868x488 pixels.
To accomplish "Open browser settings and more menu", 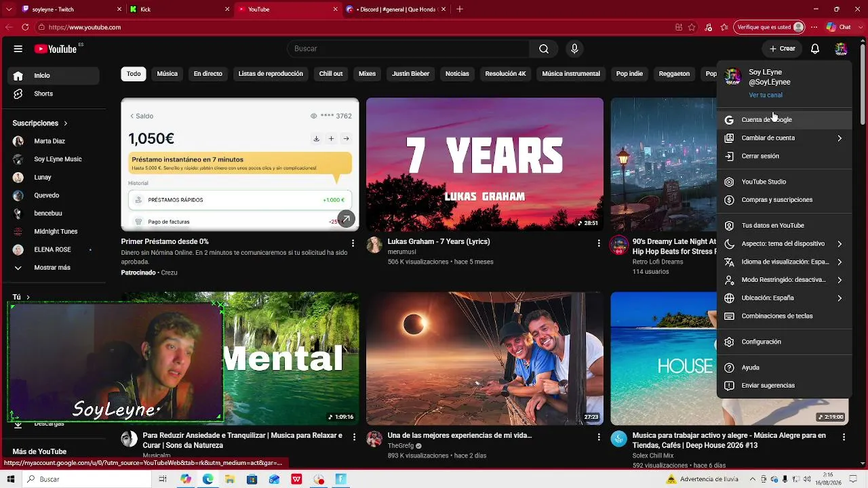I will 814,27.
